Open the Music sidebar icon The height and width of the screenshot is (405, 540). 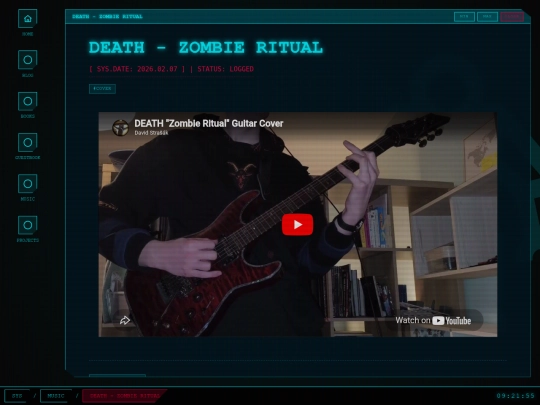click(28, 184)
